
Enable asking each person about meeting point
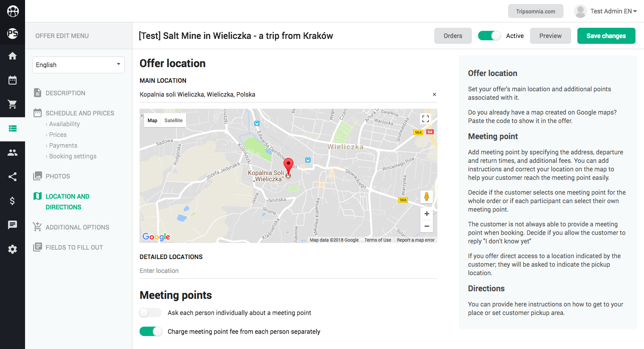point(150,313)
